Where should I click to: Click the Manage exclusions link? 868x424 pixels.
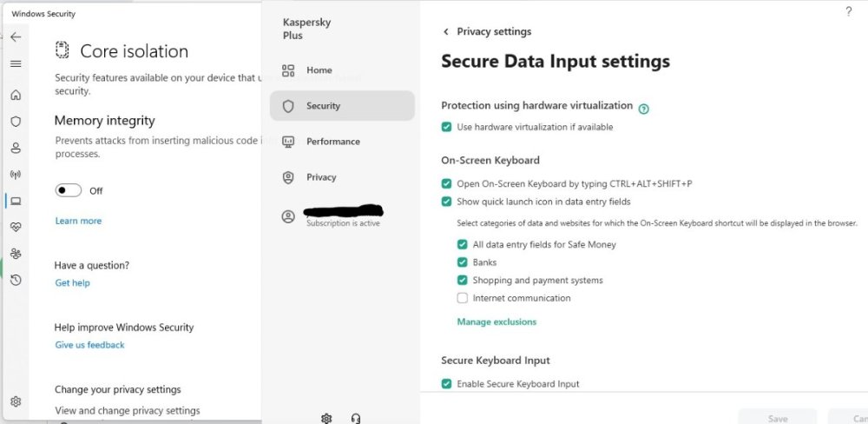tap(496, 321)
